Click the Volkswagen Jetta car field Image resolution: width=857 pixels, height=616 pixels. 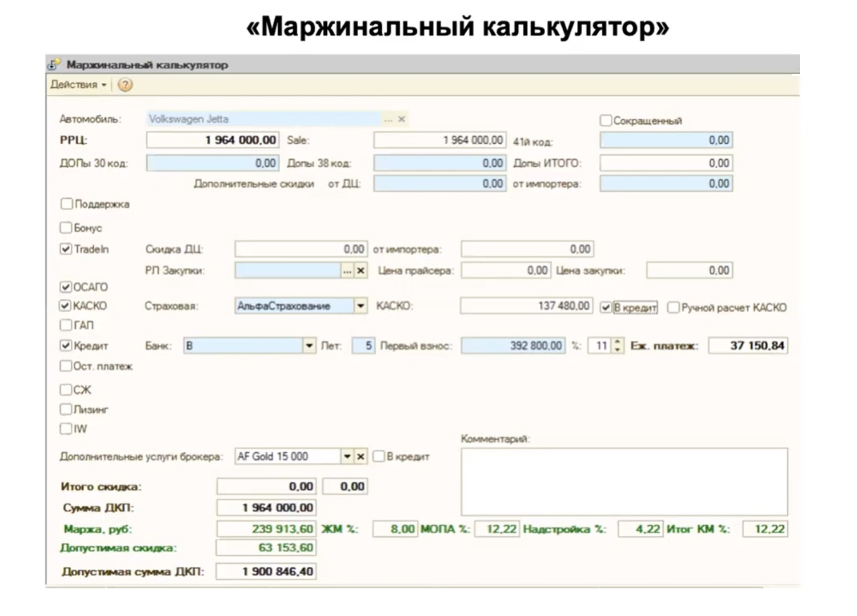[x=263, y=119]
